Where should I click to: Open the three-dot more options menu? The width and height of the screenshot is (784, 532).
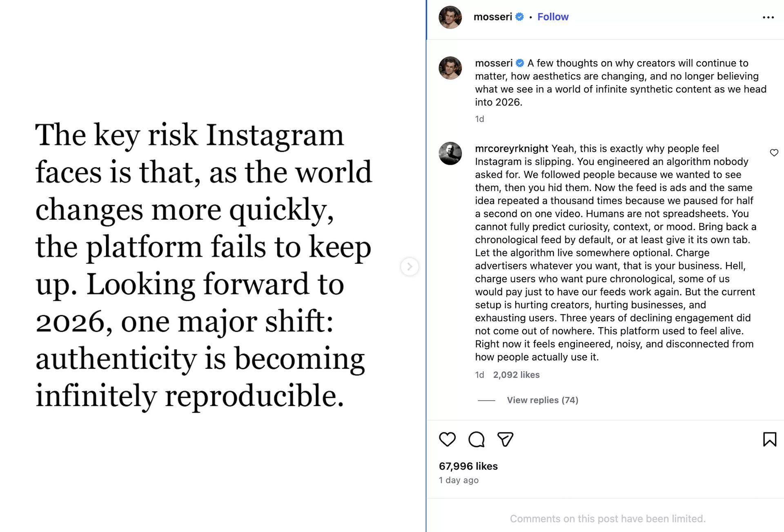tap(768, 18)
